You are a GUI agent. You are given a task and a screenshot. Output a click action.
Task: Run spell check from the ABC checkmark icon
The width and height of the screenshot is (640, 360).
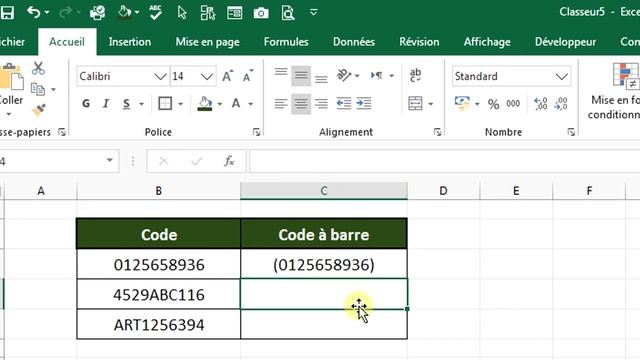(155, 13)
